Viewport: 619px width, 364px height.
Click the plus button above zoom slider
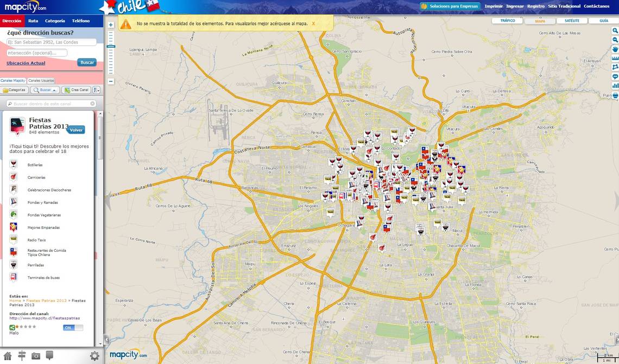[x=111, y=25]
